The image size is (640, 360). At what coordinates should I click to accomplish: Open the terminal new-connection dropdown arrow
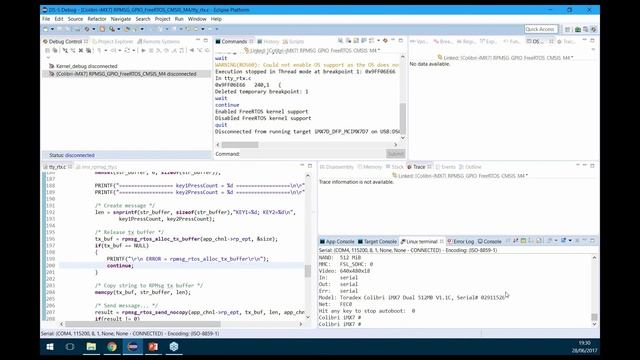point(570,241)
